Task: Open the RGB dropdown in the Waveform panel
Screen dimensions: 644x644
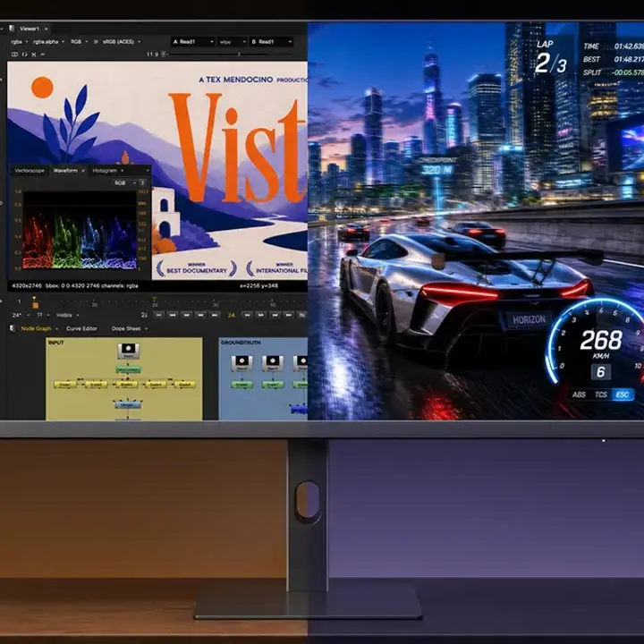Action: pyautogui.click(x=125, y=182)
